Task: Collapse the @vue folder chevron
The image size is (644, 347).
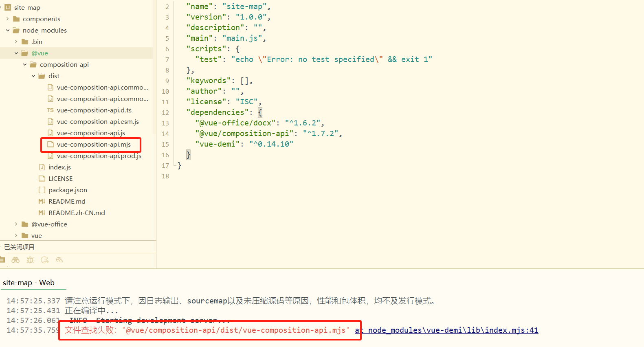Action: 16,53
